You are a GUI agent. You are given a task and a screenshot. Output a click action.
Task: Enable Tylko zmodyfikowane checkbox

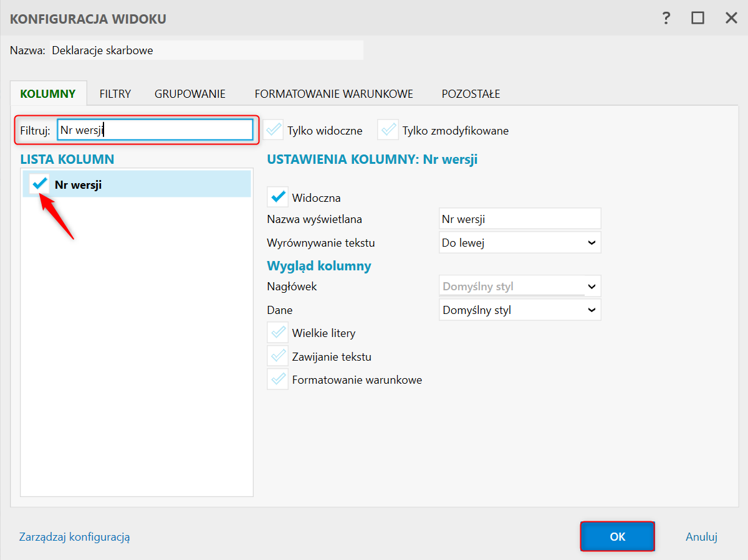[x=388, y=131]
